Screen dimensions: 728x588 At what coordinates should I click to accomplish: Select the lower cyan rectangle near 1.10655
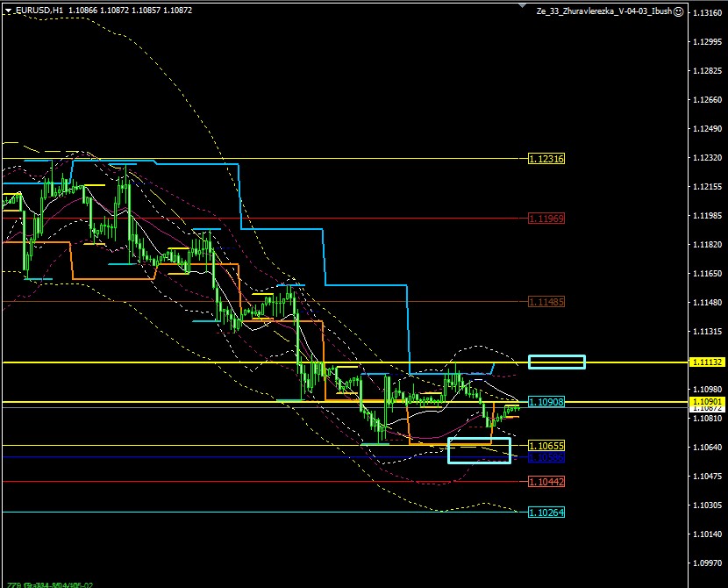[x=479, y=450]
